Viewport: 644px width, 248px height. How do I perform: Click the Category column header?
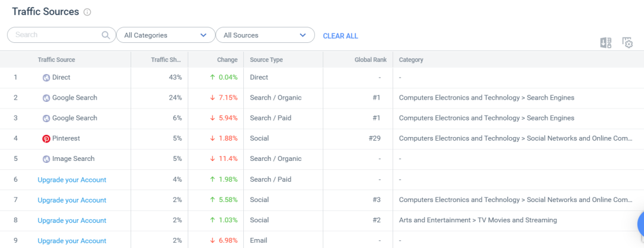pyautogui.click(x=411, y=60)
